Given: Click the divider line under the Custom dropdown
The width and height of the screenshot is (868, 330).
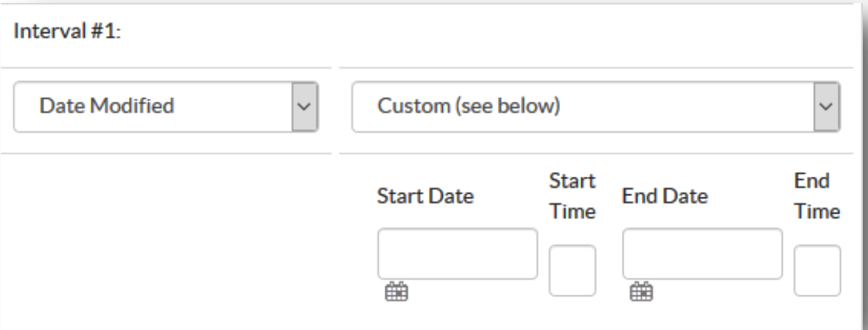Looking at the screenshot, I should (596, 153).
